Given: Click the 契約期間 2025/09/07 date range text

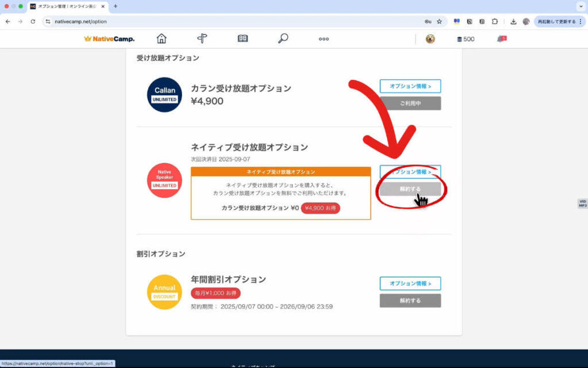Looking at the screenshot, I should (x=262, y=307).
